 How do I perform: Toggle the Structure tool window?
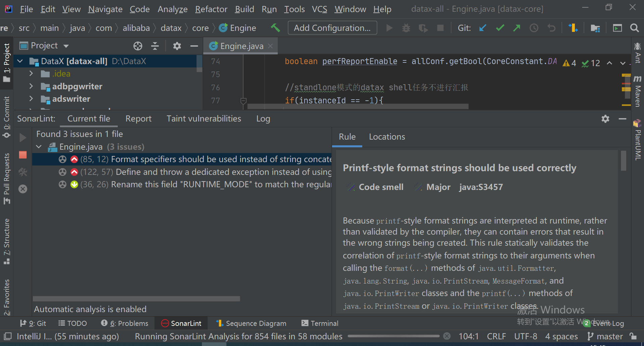6,235
